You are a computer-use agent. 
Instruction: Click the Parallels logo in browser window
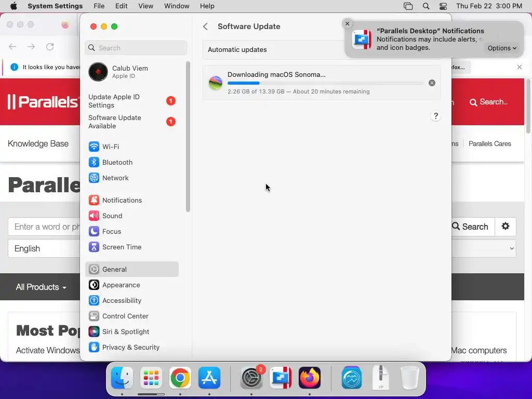(x=43, y=102)
